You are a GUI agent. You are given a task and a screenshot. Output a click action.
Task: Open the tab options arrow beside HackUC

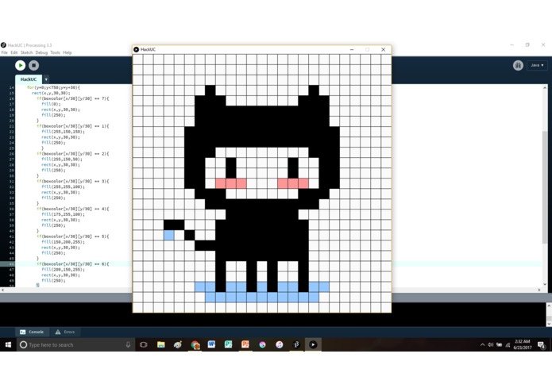click(x=46, y=79)
